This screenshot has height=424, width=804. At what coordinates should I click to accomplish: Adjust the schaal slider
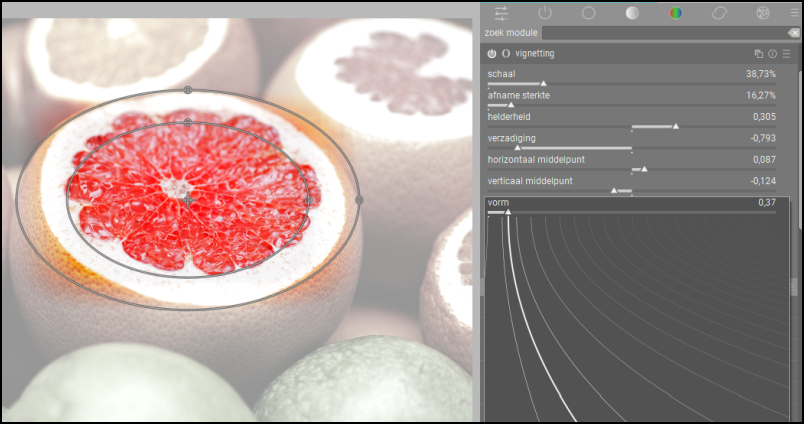632,84
